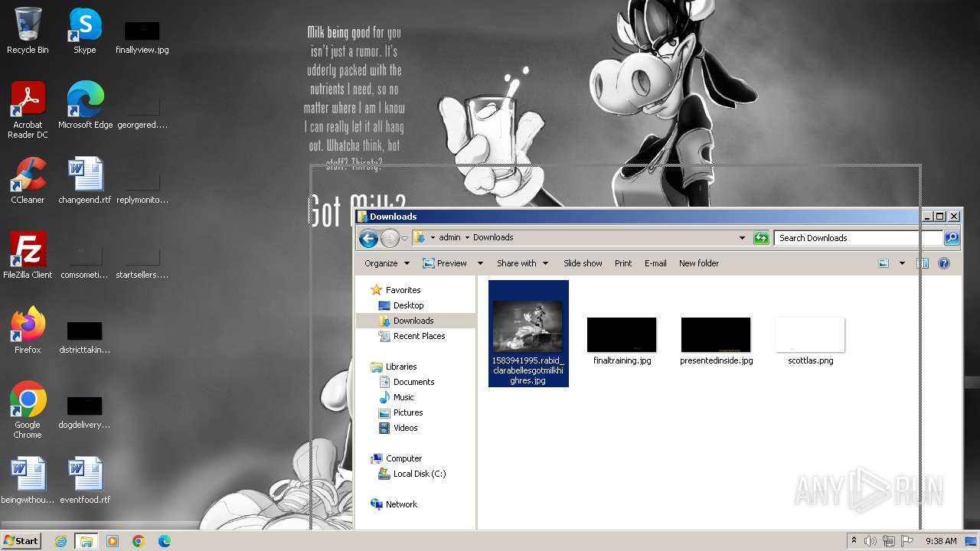Expand the Preview dropdown arrow

pyautogui.click(x=480, y=263)
